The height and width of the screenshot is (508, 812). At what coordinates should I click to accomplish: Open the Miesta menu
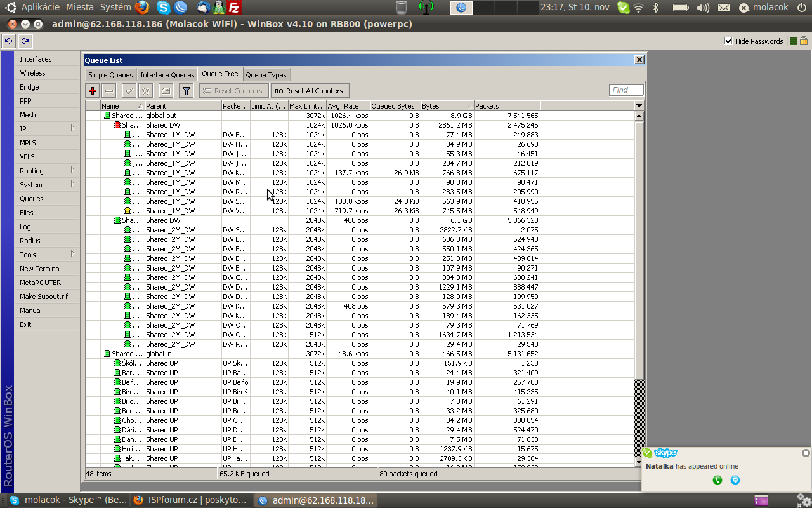coord(79,8)
